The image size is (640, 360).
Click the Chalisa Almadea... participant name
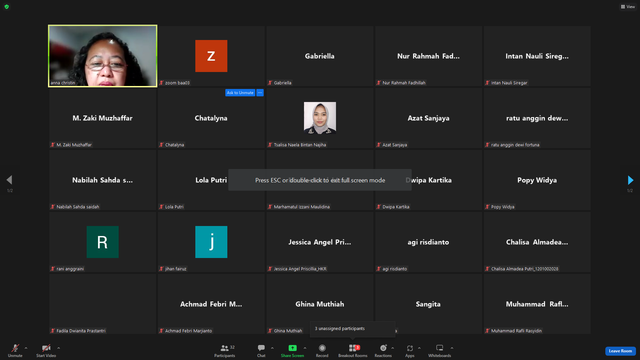tap(537, 242)
